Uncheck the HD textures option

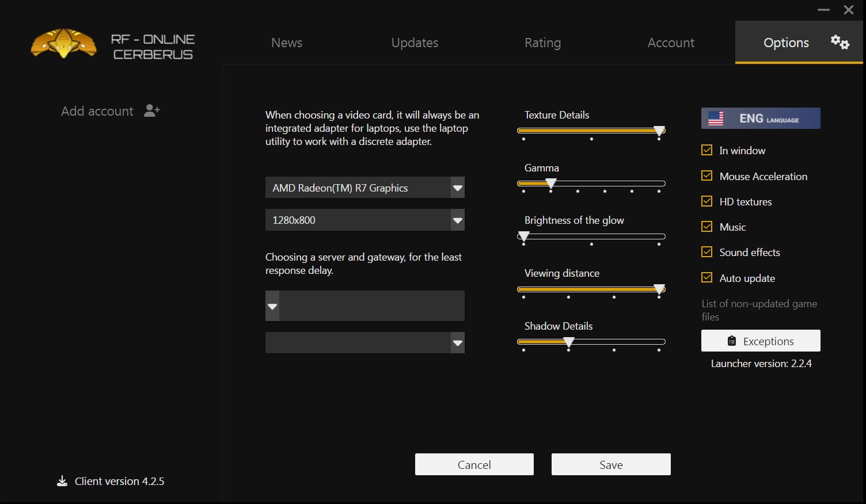[707, 201]
